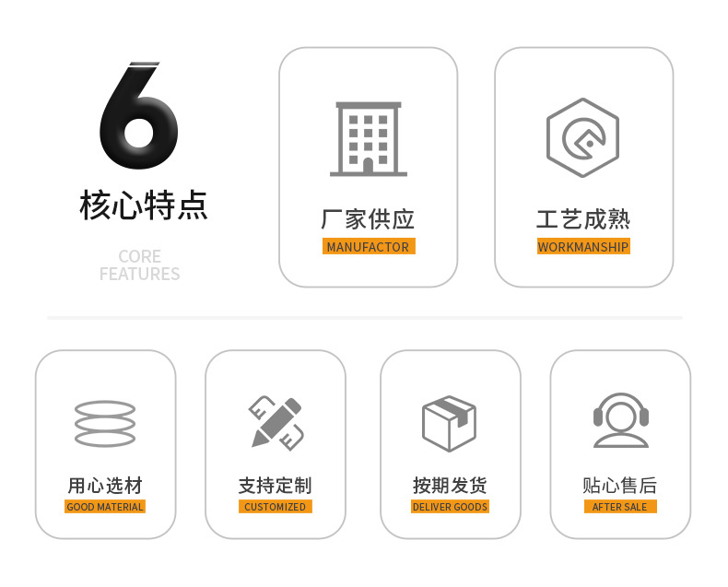Click the 支持定制 title
Screen dimensions: 728x587
coord(276,486)
